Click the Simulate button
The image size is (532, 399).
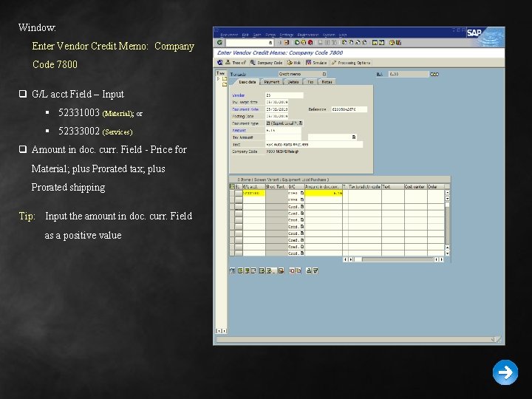316,62
